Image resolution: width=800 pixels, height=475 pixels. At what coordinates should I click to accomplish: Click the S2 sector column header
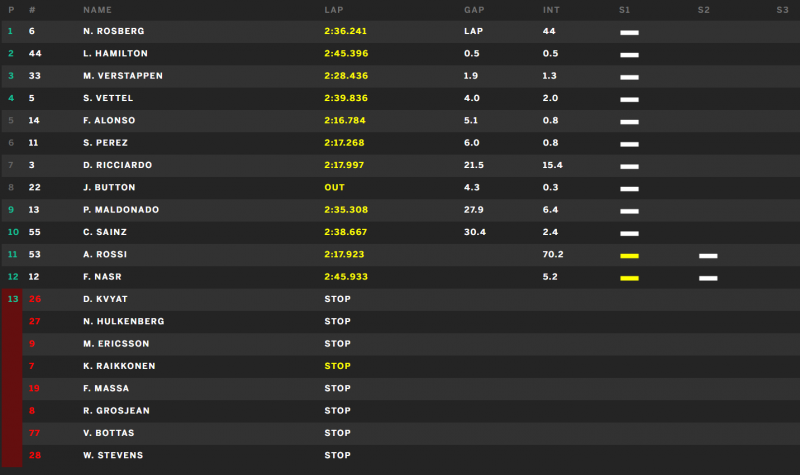point(704,10)
